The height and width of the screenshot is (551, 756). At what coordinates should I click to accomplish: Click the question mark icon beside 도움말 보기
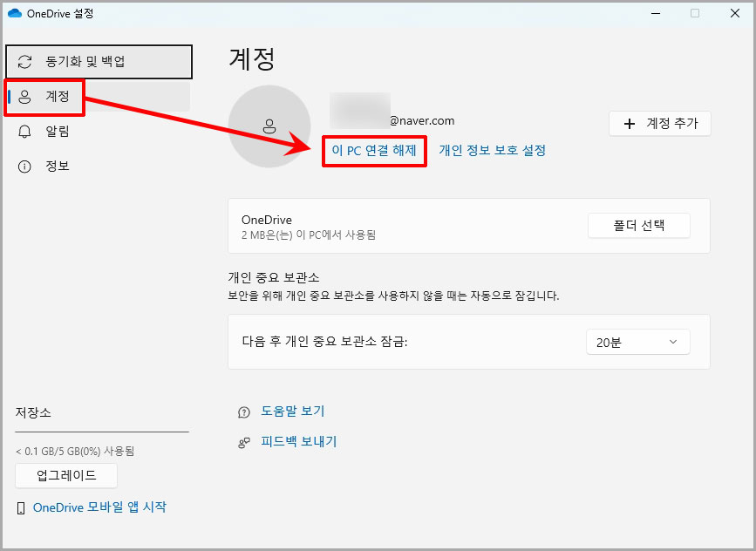[x=244, y=411]
